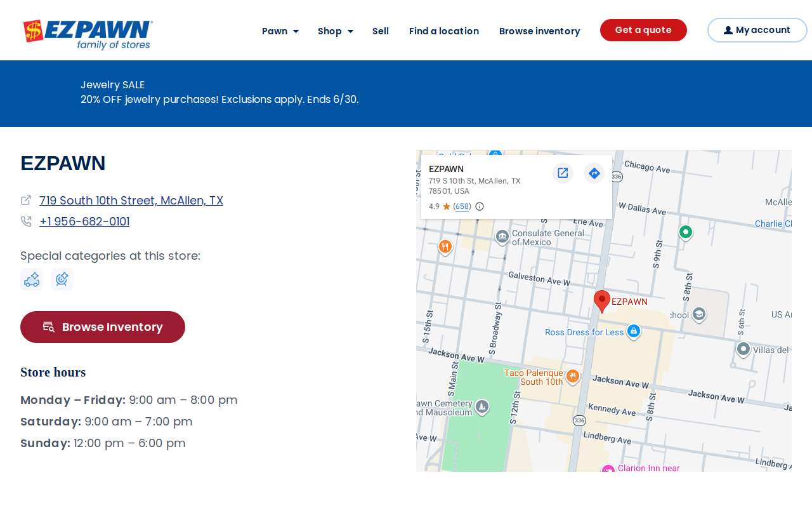Click the red EZPAWN map pin
The width and height of the screenshot is (812, 508).
(601, 300)
